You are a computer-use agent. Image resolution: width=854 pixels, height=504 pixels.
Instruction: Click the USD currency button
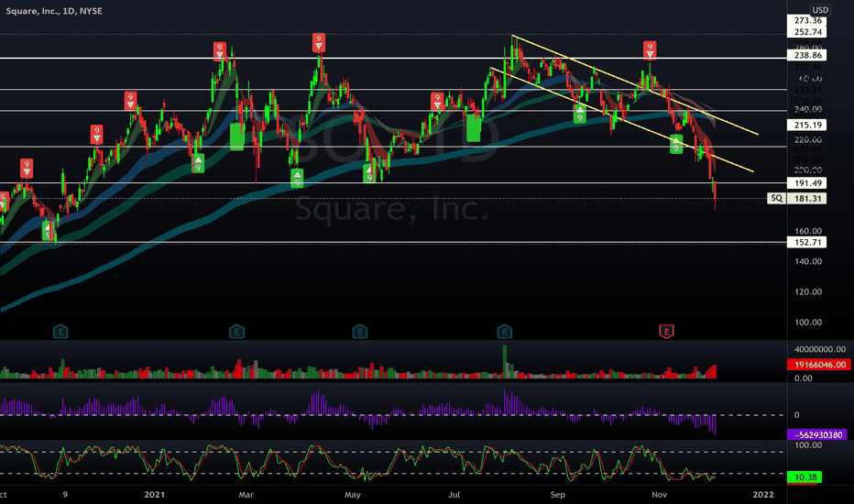pyautogui.click(x=820, y=10)
